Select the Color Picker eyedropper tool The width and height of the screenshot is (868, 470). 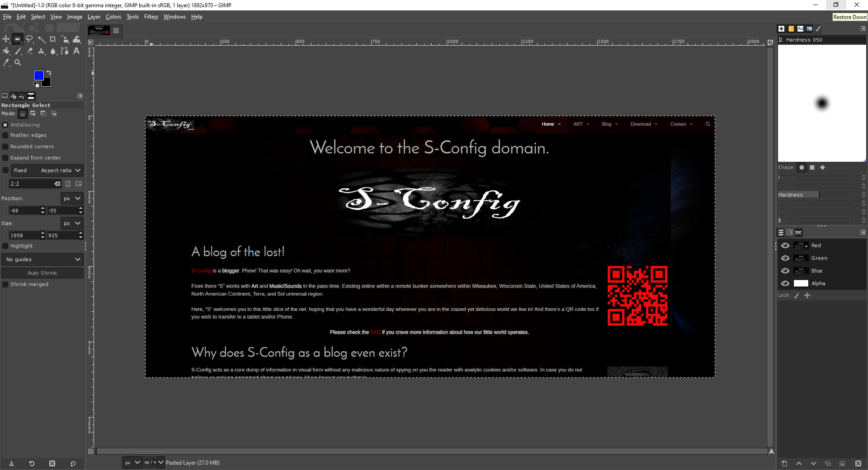click(x=6, y=63)
